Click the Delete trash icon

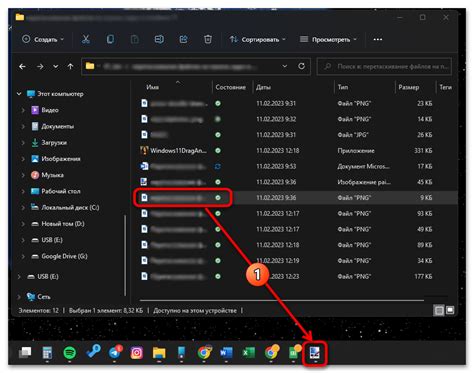[x=208, y=39]
